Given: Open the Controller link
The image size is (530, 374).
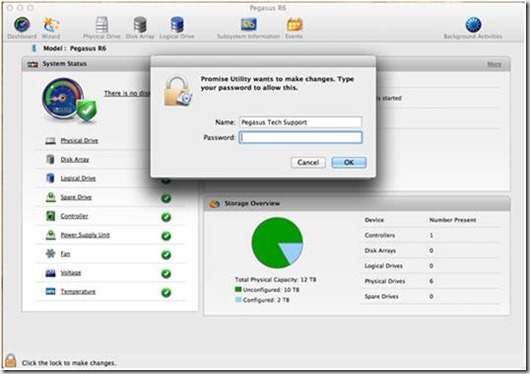Looking at the screenshot, I should tap(74, 216).
